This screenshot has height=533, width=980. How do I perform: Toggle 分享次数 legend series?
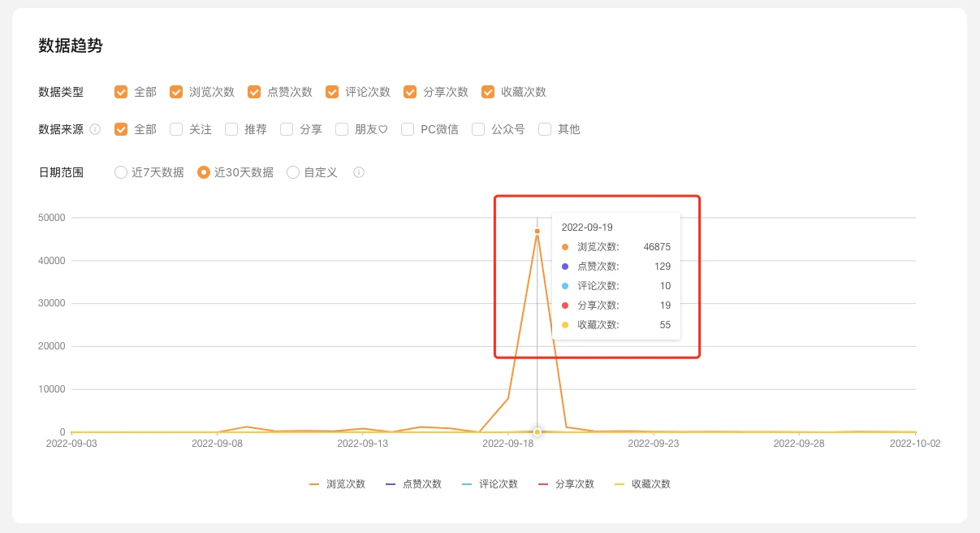[x=567, y=484]
